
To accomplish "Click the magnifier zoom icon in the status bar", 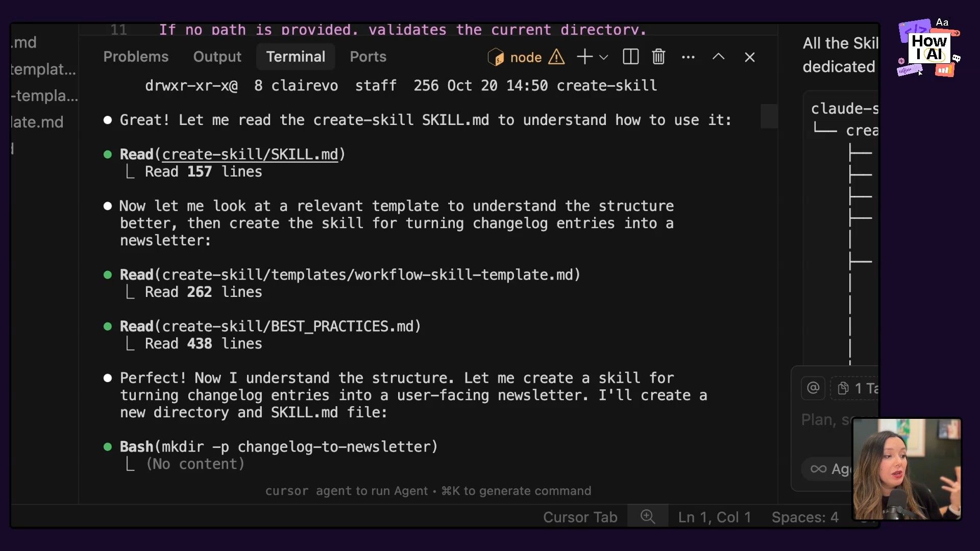I will pos(647,516).
